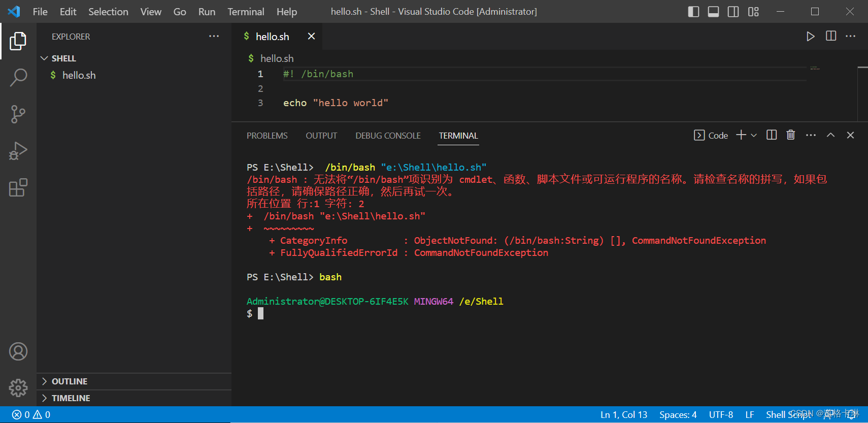
Task: Toggle the primary side bar layout
Action: pyautogui.click(x=693, y=12)
